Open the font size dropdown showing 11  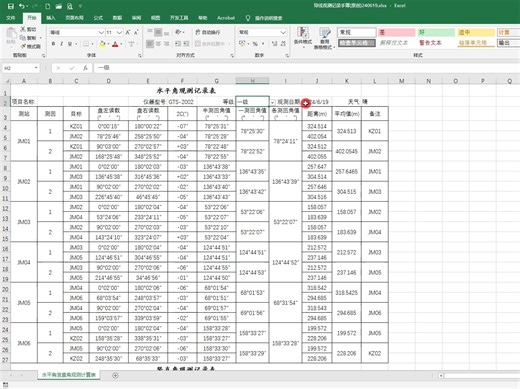pos(119,32)
